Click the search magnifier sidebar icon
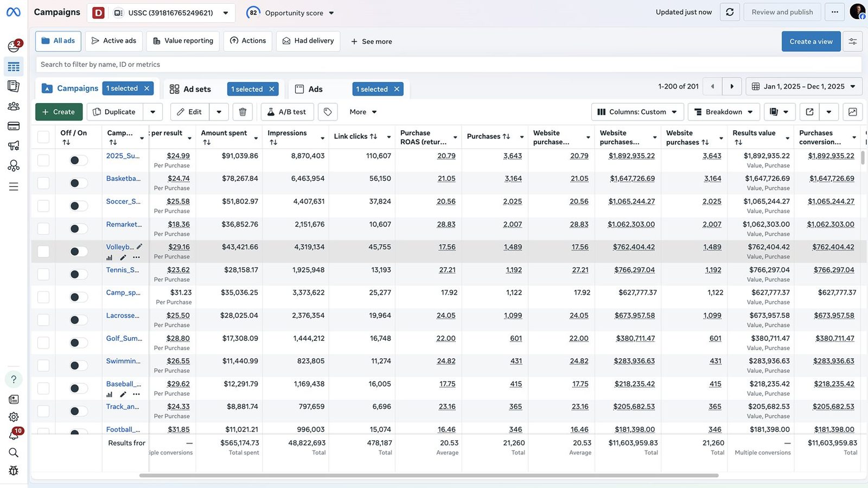This screenshot has width=868, height=488. pos(14,453)
